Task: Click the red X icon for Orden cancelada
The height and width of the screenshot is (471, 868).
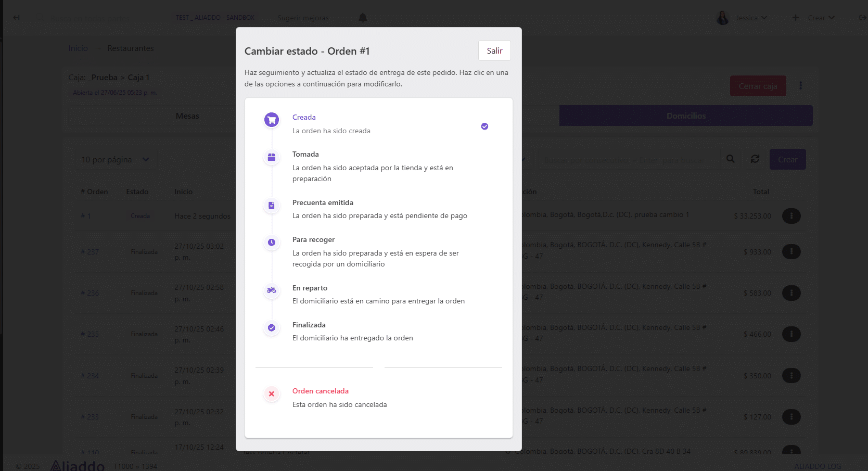Action: 271,394
